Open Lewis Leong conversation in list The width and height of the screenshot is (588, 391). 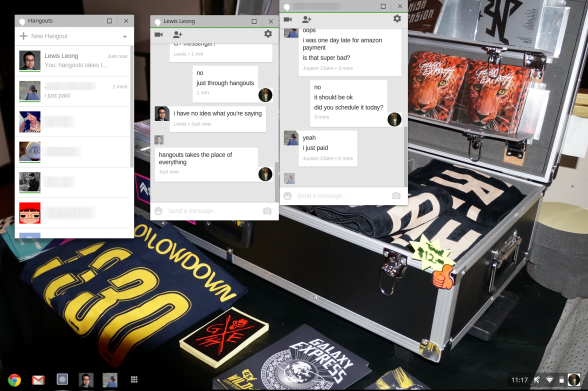click(x=74, y=60)
